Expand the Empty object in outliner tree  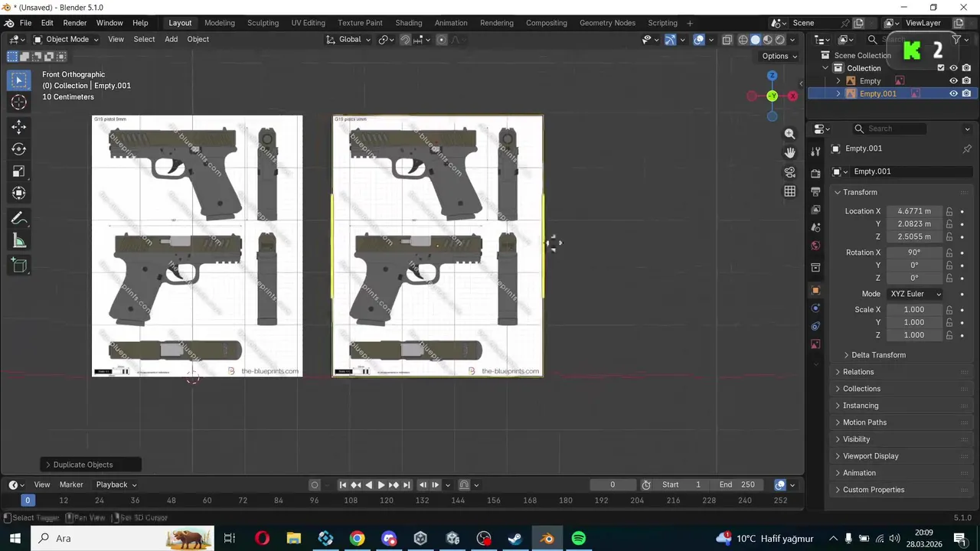(x=838, y=81)
